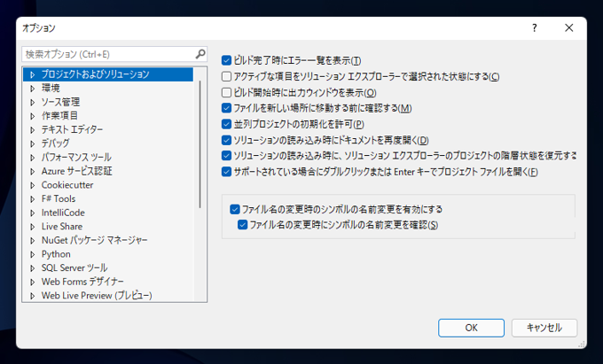The width and height of the screenshot is (603, 364).
Task: Select Live Share in the options tree
Action: point(62,226)
